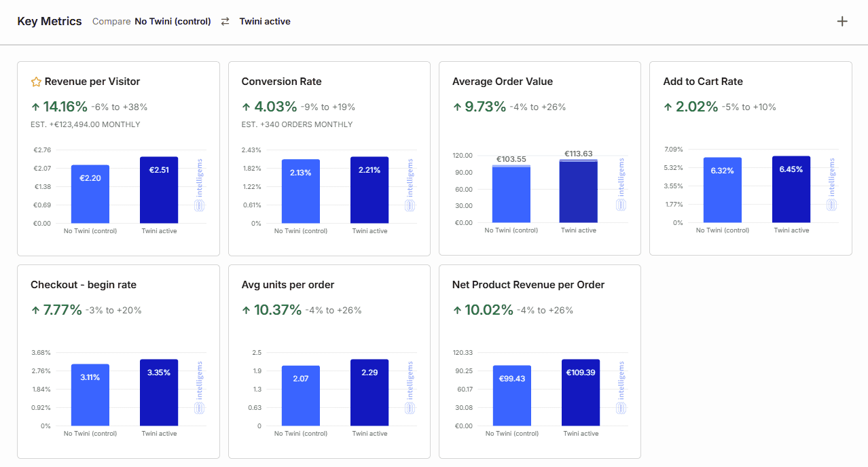Click the 120.00 axis label in Average Order Value
The image size is (868, 467).
pos(463,156)
